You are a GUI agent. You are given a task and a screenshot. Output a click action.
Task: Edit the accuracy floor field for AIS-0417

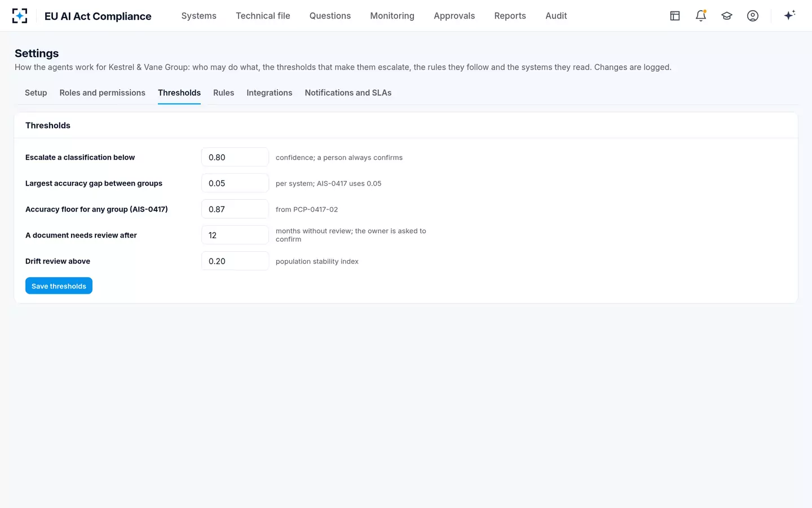pyautogui.click(x=235, y=209)
